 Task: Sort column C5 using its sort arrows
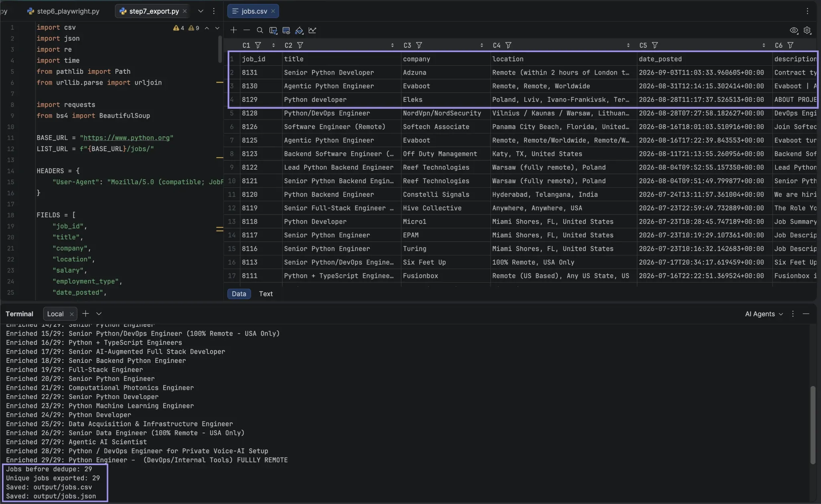point(764,45)
